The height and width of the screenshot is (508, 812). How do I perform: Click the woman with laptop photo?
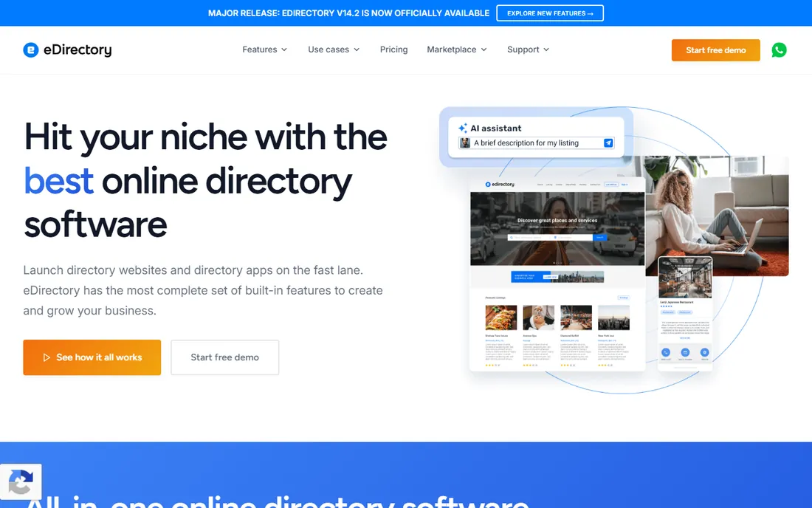(717, 216)
